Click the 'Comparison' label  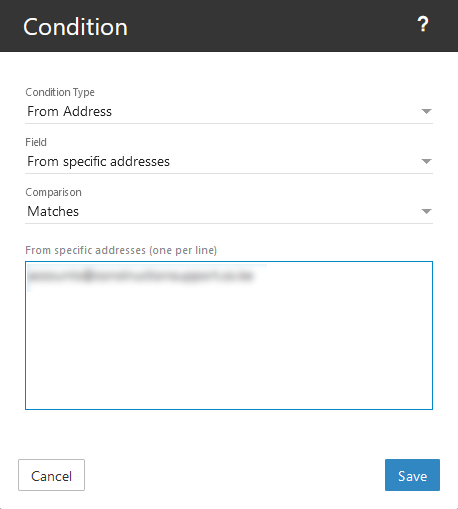pyautogui.click(x=53, y=192)
